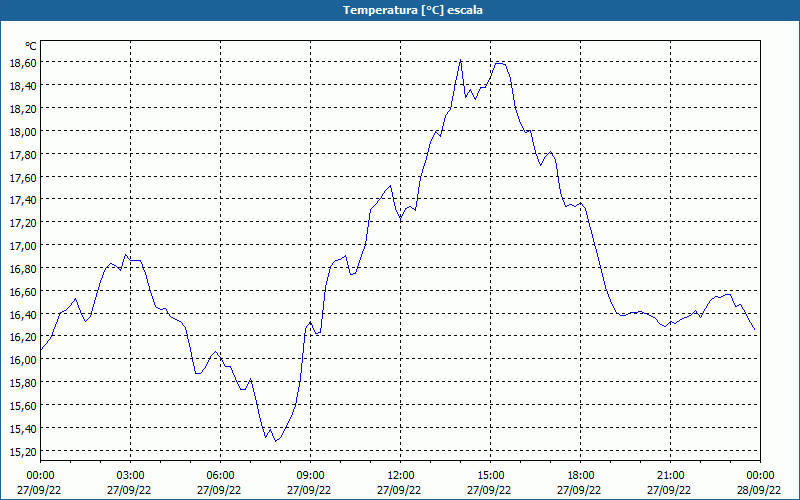Click the 03:00 time axis label

130,476
